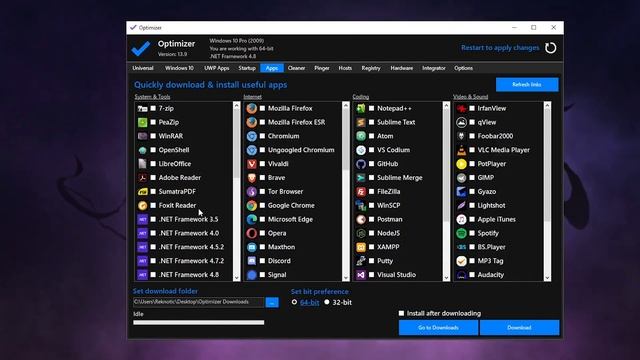Click the download folder browse button
The width and height of the screenshot is (640, 360).
(x=272, y=302)
